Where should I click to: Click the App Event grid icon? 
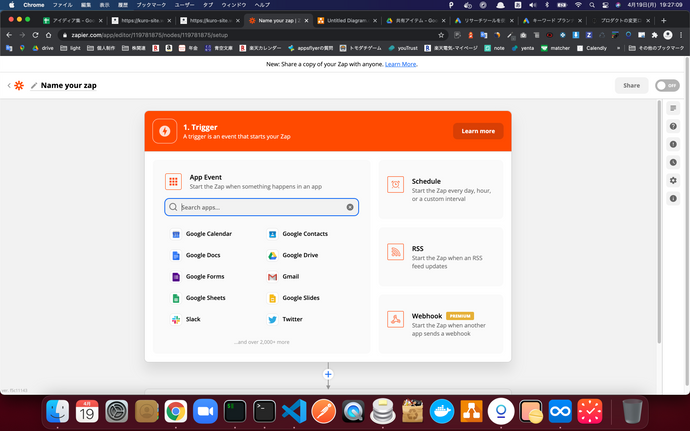point(173,181)
